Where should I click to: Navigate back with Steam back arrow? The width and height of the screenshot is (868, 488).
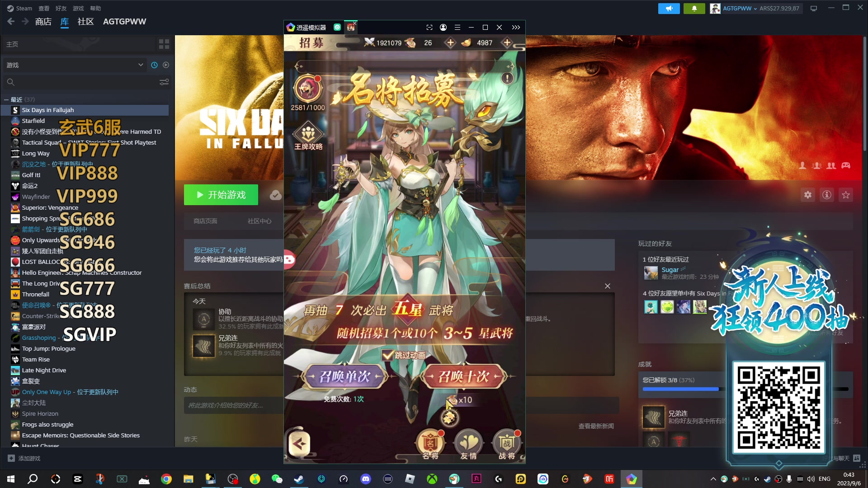11,21
